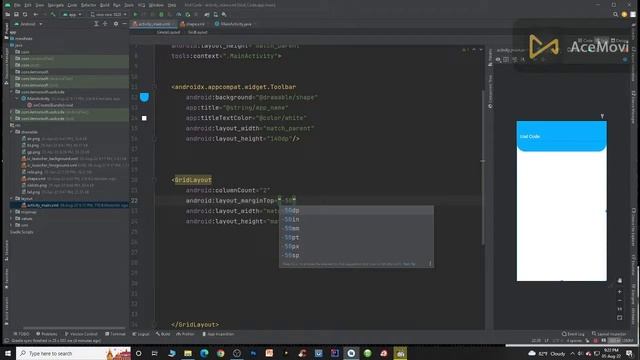Click the SDK Manager icon in toolbar
Image resolution: width=640 pixels, height=360 pixels.
(x=224, y=14)
